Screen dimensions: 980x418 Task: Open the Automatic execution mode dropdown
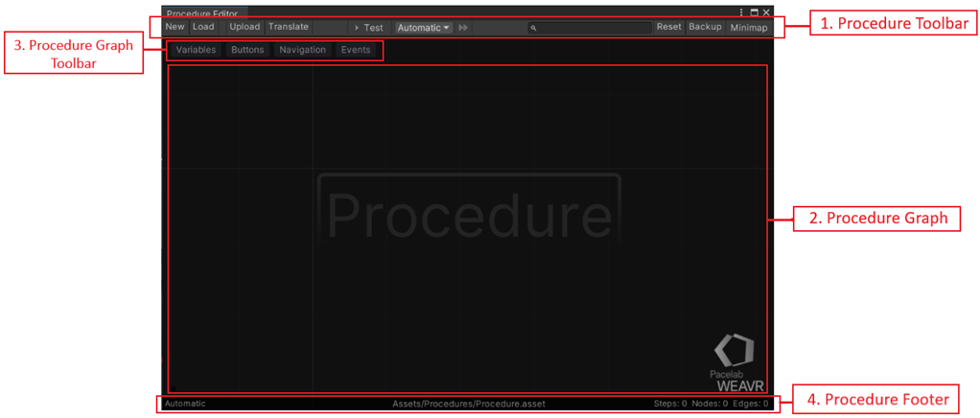tap(424, 28)
